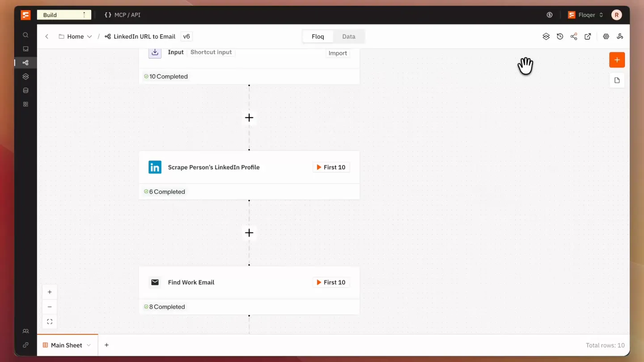Run First 10 on Scrape LinkedIn Profile

coord(331,167)
